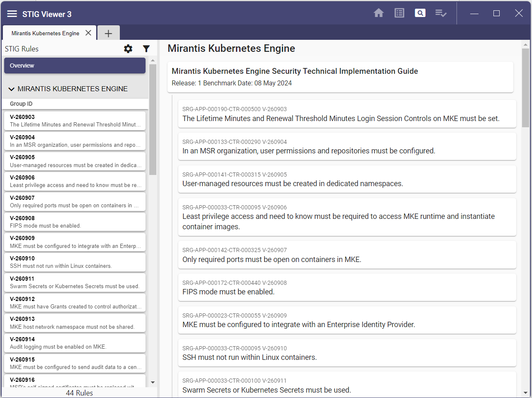Open the STIG Rules settings gear
The height and width of the screenshot is (398, 532).
click(x=128, y=49)
